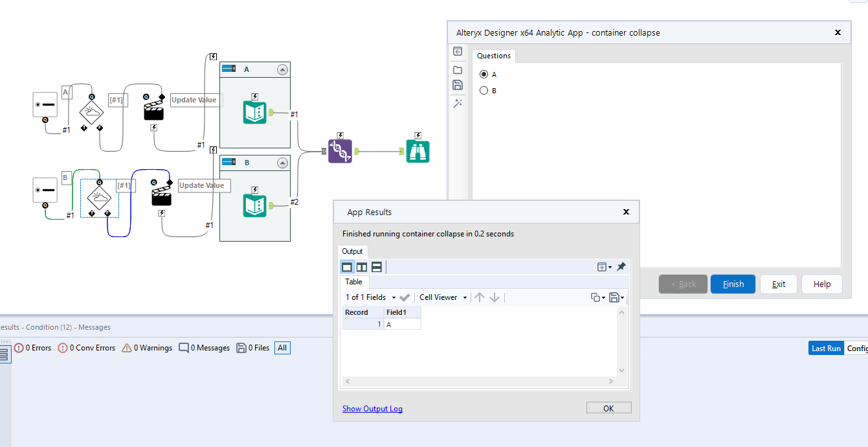
Task: Switch results to two-pane vertical layout
Action: pyautogui.click(x=361, y=266)
